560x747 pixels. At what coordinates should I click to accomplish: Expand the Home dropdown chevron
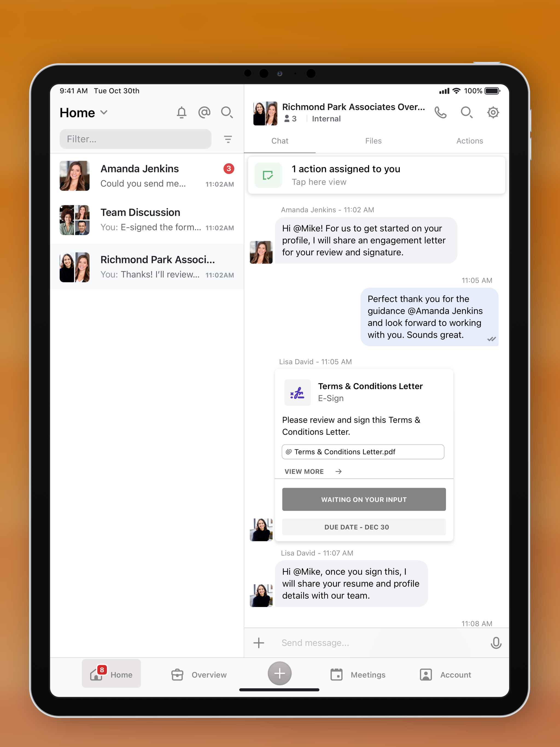(x=104, y=112)
